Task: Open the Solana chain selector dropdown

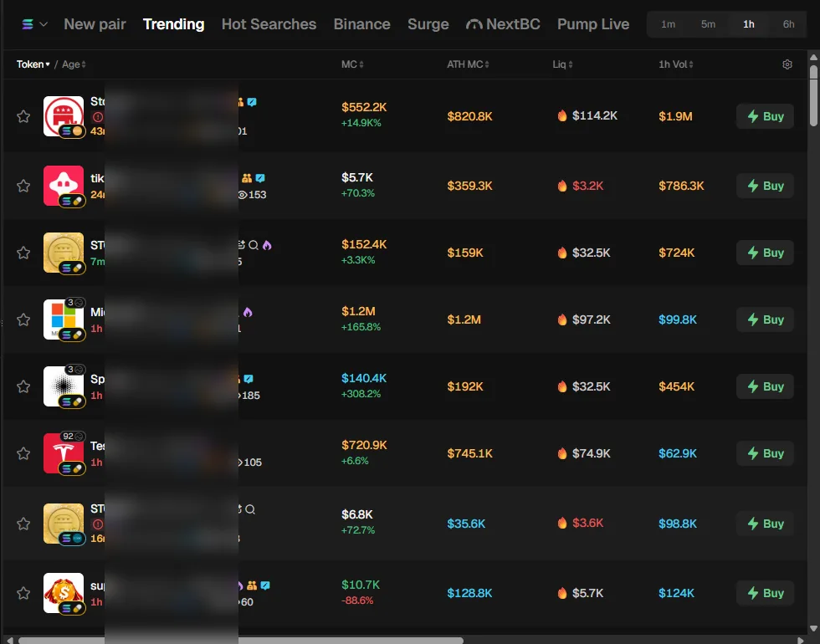Action: [x=34, y=24]
